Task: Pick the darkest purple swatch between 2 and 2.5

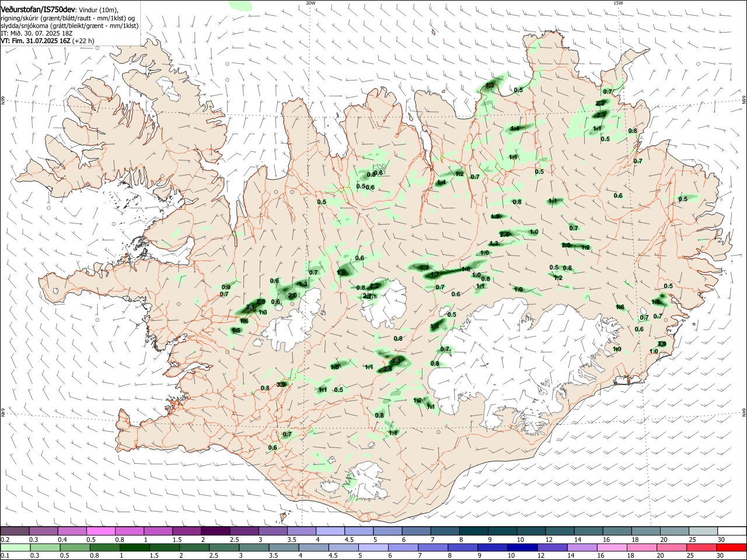Action: tap(215, 531)
